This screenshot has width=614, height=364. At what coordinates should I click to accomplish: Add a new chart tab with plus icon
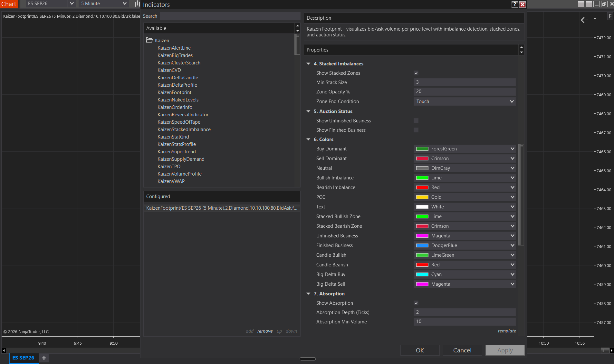44,358
